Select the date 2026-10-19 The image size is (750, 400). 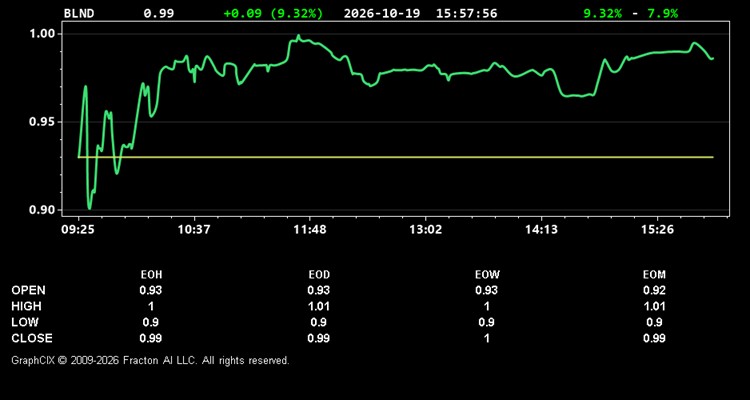[382, 13]
